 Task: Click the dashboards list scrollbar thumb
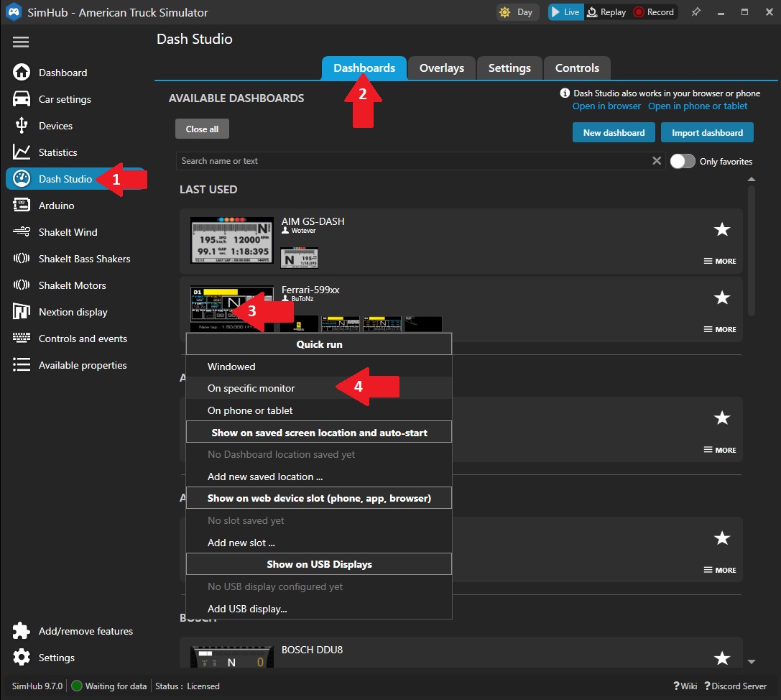coord(751,250)
